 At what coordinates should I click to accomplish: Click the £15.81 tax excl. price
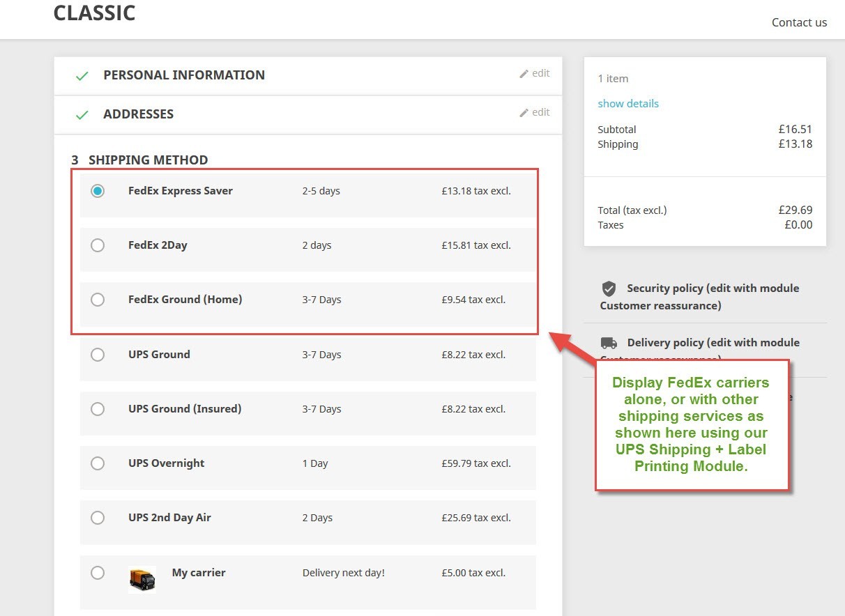coord(476,245)
